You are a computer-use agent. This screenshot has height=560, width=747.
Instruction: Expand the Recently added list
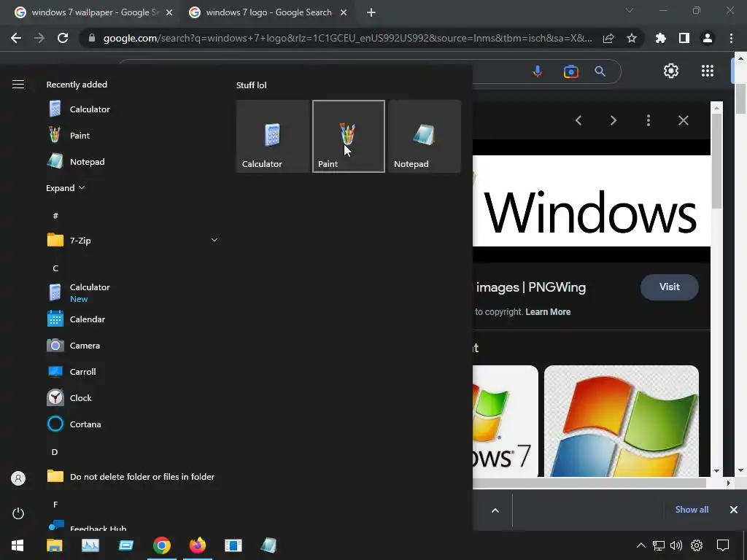(65, 188)
